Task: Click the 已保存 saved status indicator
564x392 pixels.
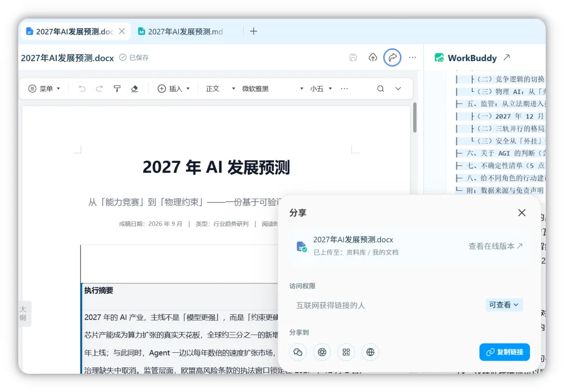Action: pos(134,57)
